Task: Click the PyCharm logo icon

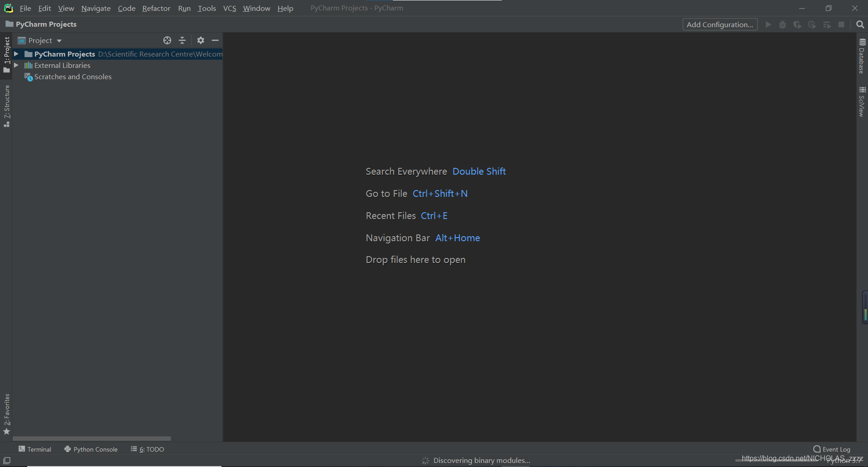Action: tap(9, 8)
